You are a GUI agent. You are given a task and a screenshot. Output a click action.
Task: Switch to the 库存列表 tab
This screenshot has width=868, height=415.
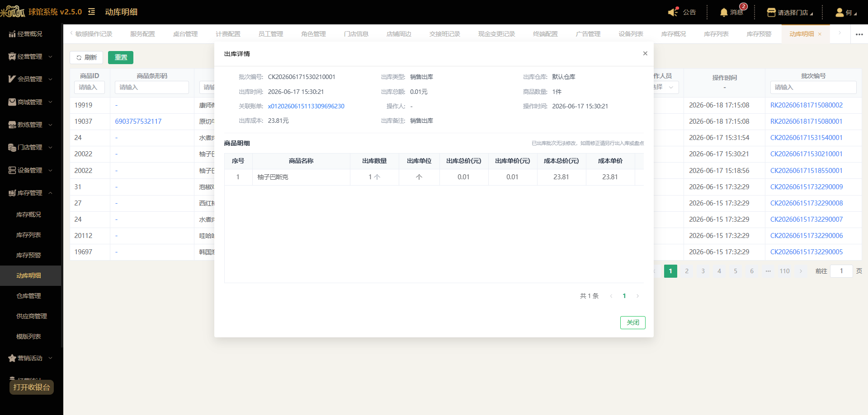point(716,34)
